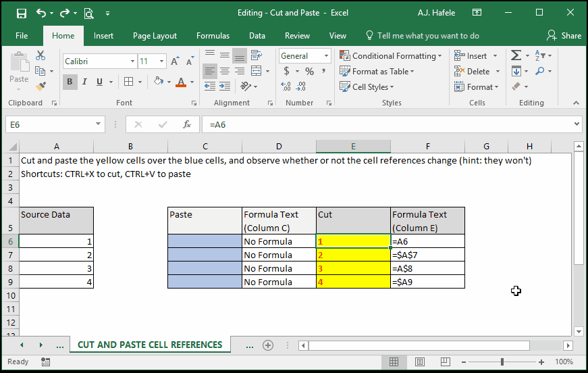Toggle Bold formatting
The height and width of the screenshot is (373, 588).
(x=70, y=82)
